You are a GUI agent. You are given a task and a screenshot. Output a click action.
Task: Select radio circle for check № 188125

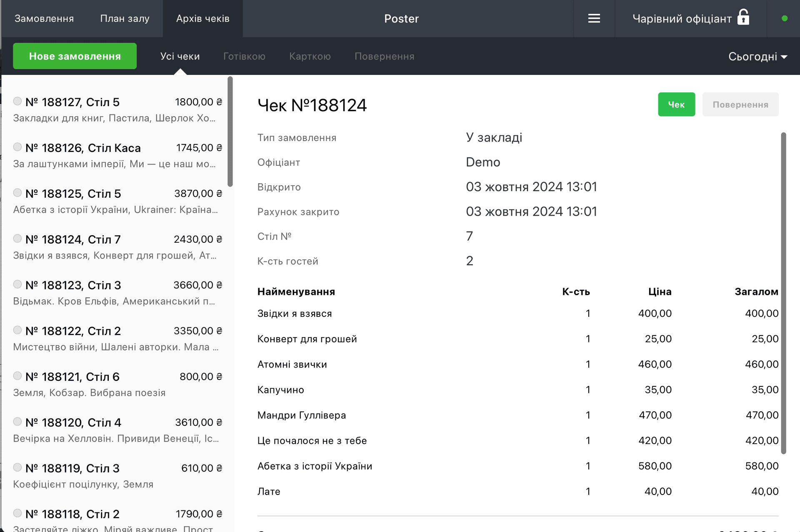17,193
